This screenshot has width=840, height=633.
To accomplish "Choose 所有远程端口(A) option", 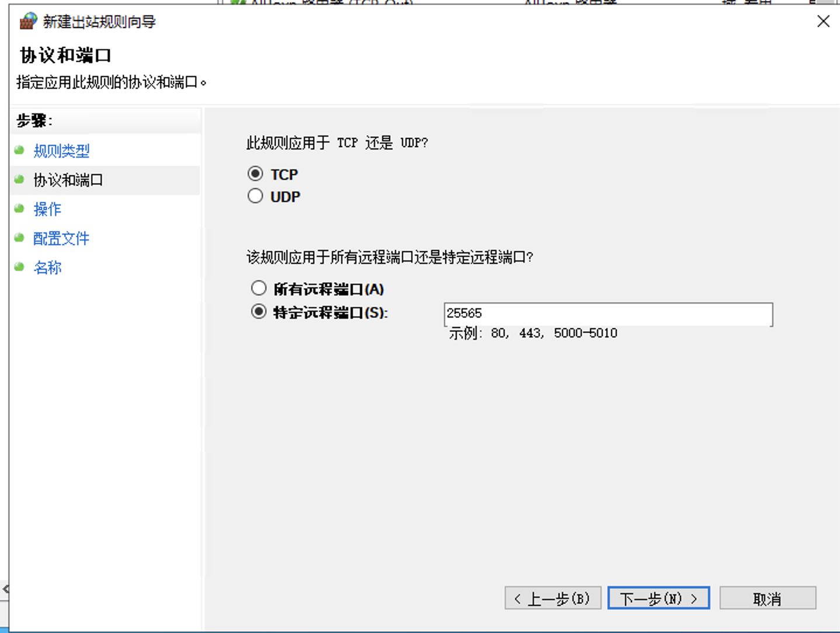I will [x=259, y=288].
